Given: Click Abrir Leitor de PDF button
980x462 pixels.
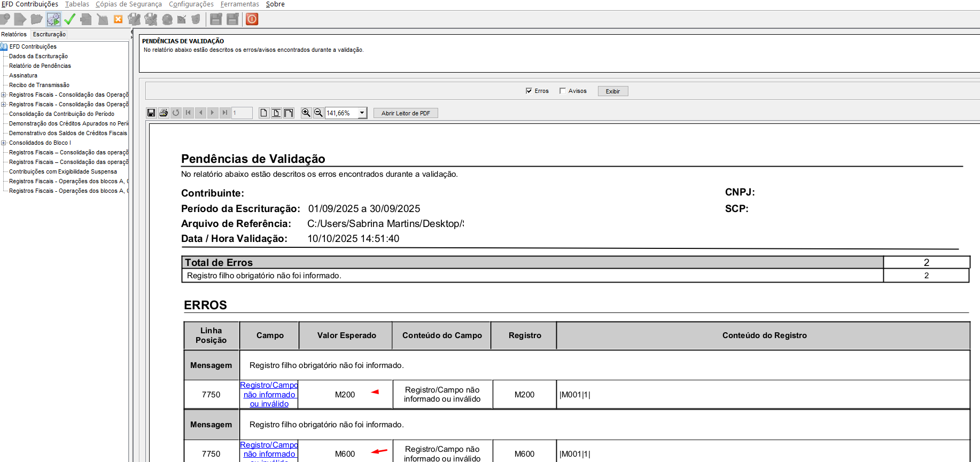Looking at the screenshot, I should (x=406, y=113).
